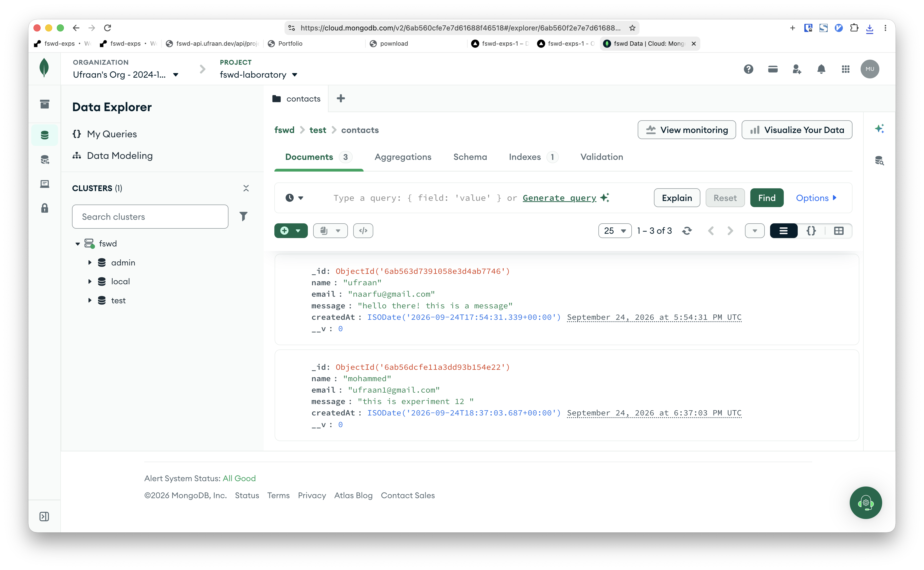Refresh the documents list
Viewport: 924px width, 570px height.
coord(687,231)
